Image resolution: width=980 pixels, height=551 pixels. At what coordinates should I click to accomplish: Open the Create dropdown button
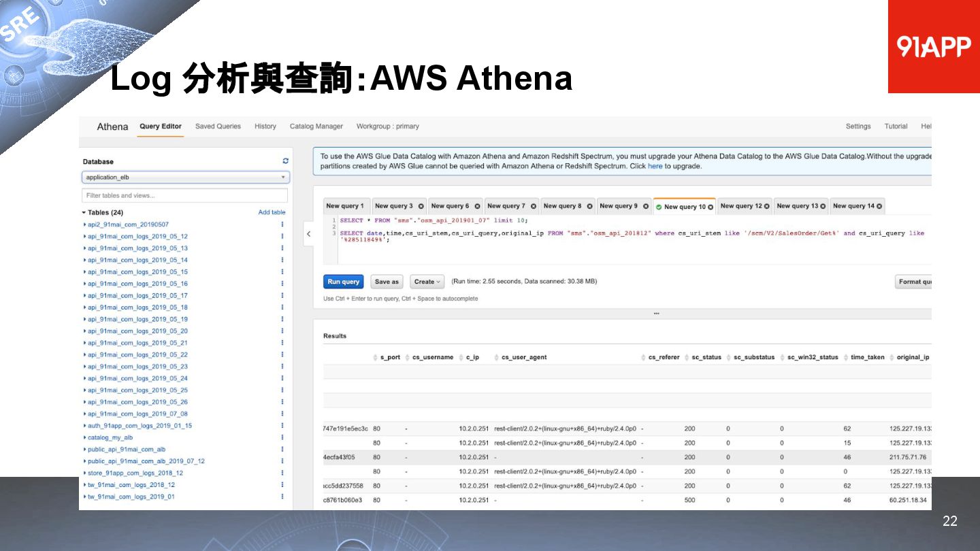(427, 282)
